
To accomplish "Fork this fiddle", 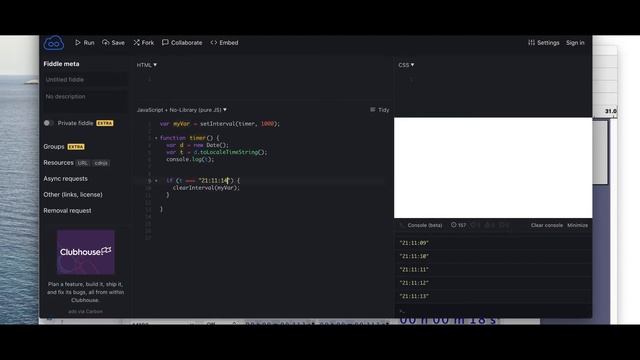I will [x=144, y=42].
